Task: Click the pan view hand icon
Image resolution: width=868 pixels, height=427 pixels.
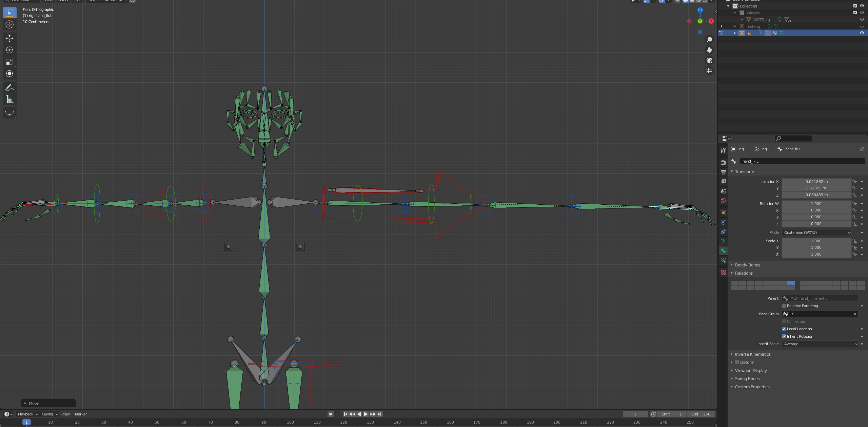Action: pos(709,50)
